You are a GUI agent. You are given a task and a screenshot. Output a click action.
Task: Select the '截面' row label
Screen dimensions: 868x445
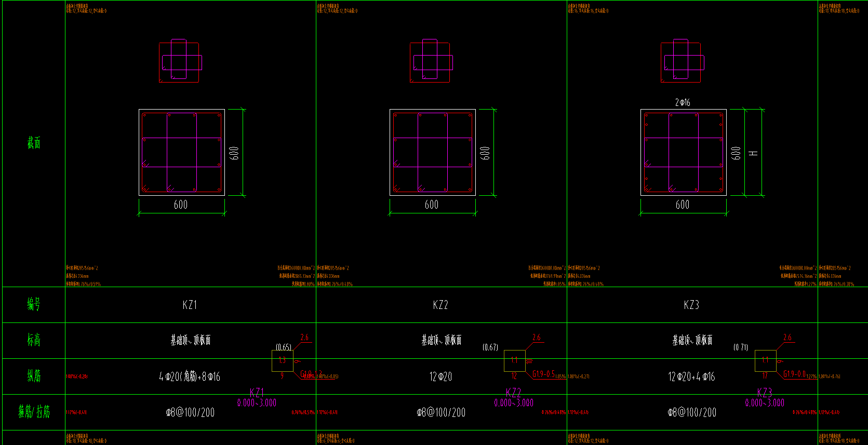[x=34, y=143]
